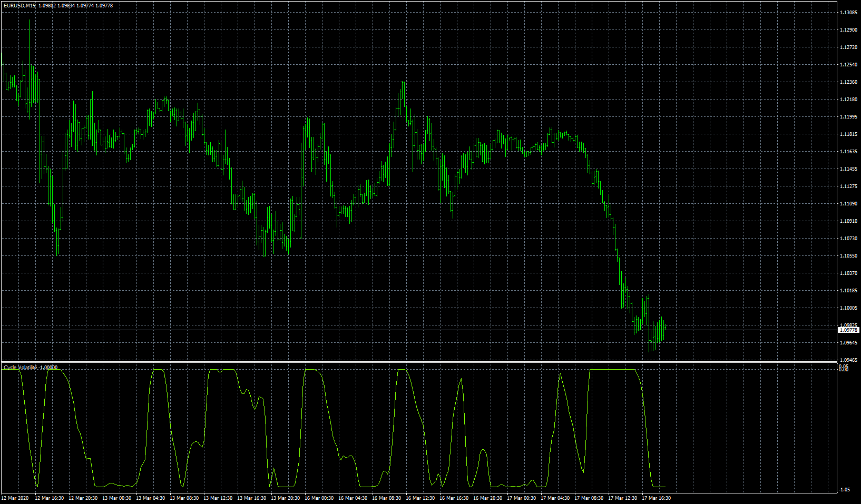Click time axis label 13 Mar 04:30
The width and height of the screenshot is (861, 504).
(151, 498)
